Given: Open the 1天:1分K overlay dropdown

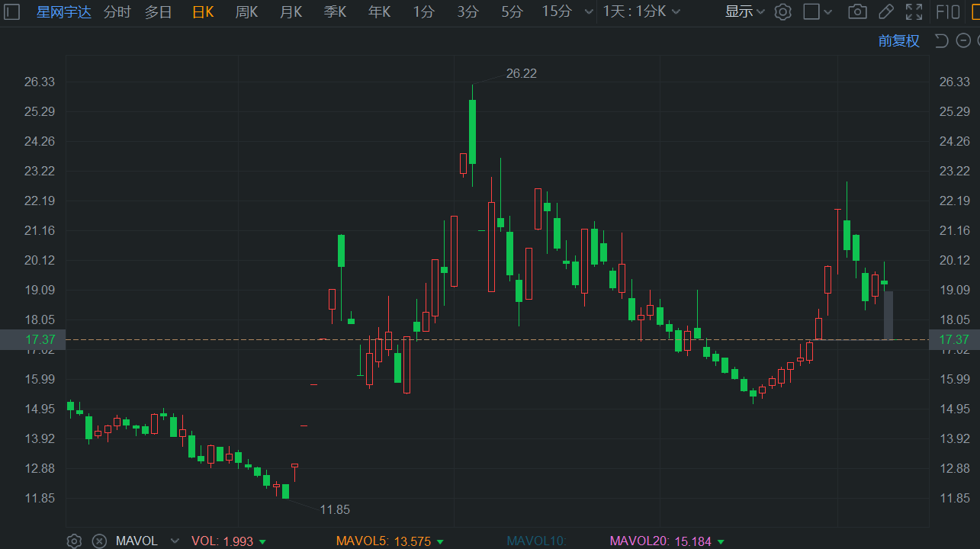Looking at the screenshot, I should click(x=642, y=11).
